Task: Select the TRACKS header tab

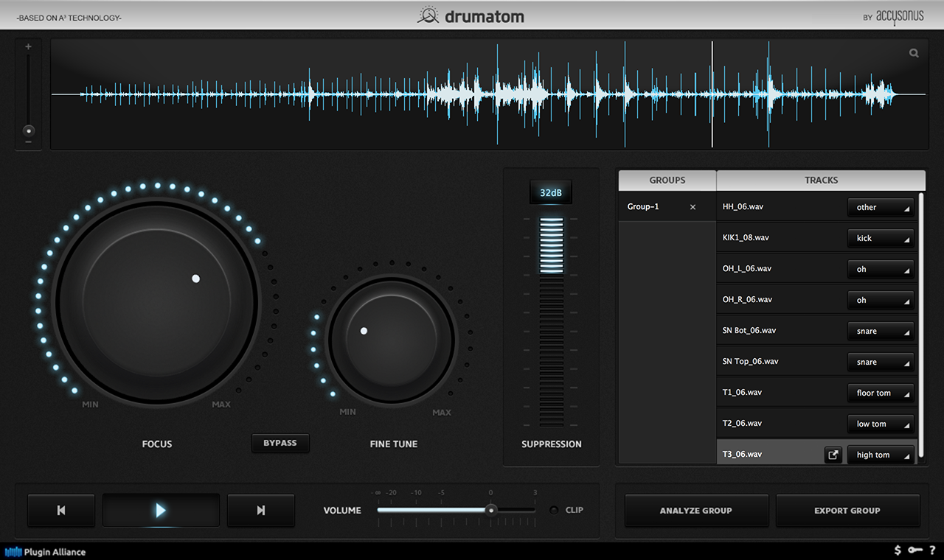Action: pyautogui.click(x=822, y=181)
